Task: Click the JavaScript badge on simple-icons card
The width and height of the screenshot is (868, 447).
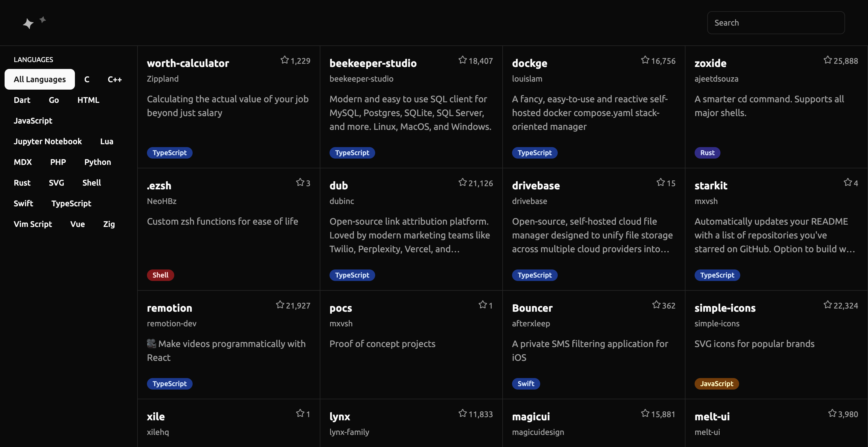Action: pyautogui.click(x=717, y=384)
